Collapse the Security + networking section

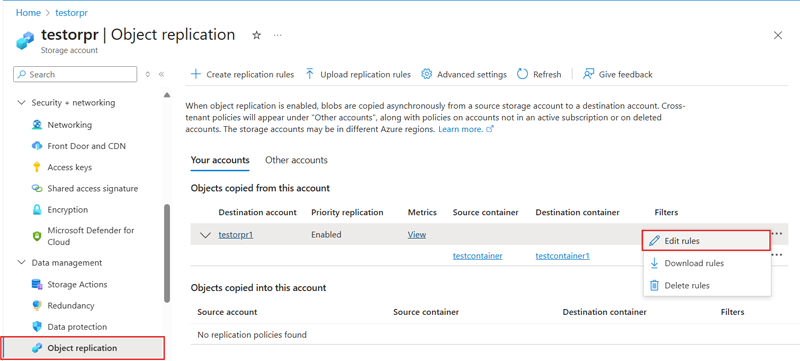[x=21, y=102]
